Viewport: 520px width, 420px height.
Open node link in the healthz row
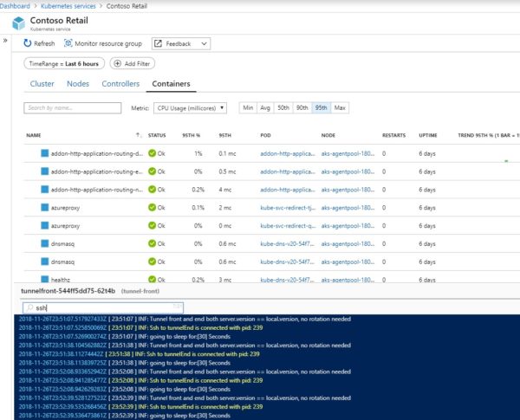348,280
